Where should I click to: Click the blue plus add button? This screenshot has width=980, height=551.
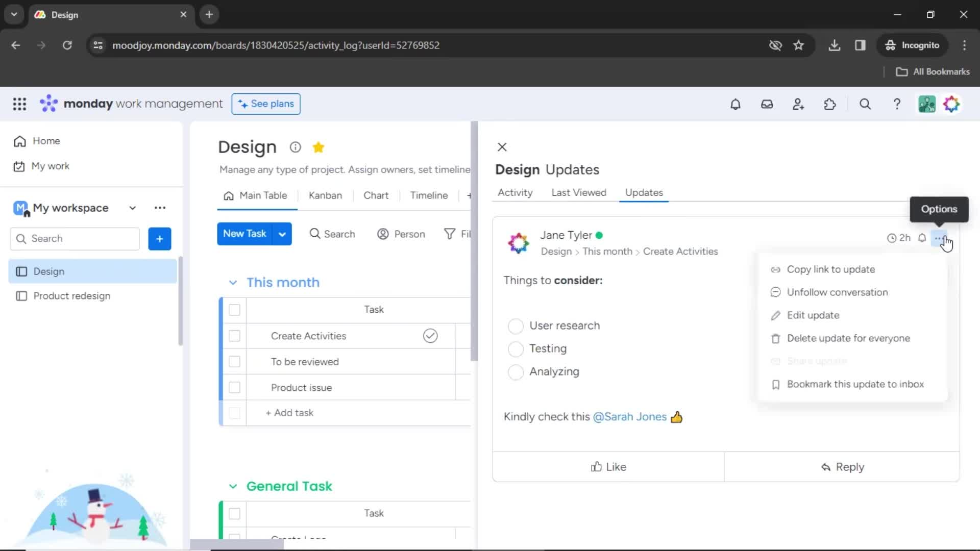pos(160,239)
